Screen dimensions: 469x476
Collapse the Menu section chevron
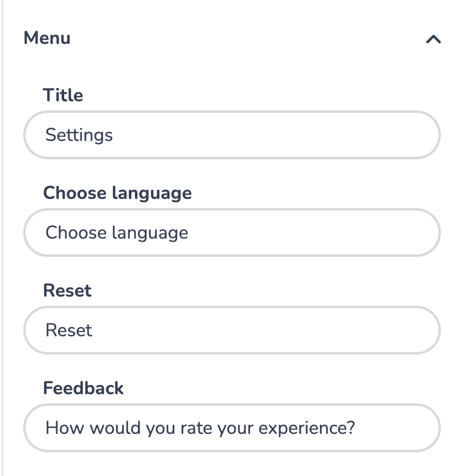(x=433, y=40)
